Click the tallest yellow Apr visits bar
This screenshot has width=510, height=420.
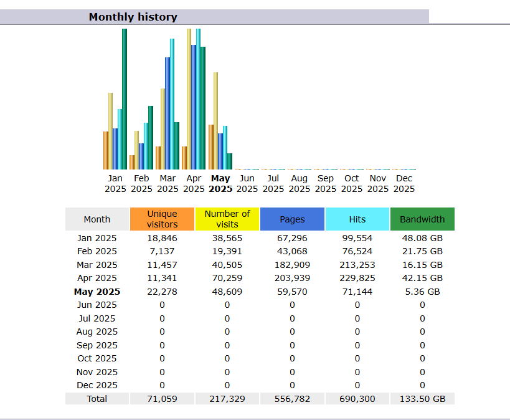pos(189,100)
